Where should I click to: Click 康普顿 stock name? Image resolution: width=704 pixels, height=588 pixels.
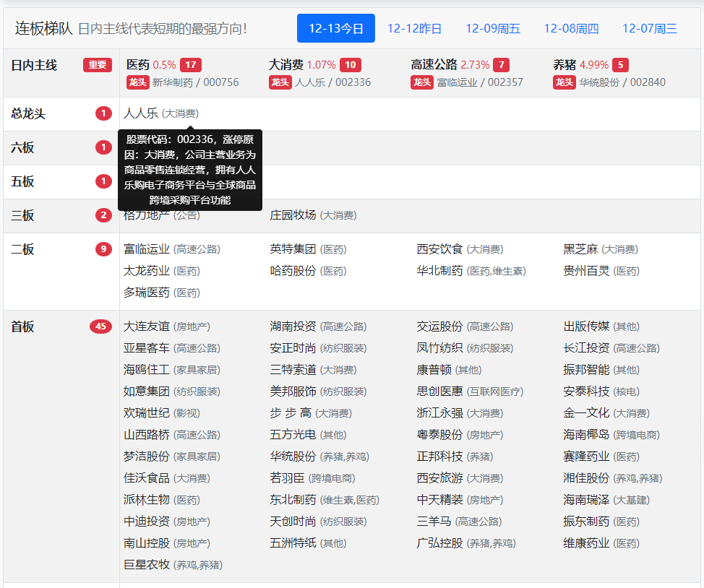[434, 369]
